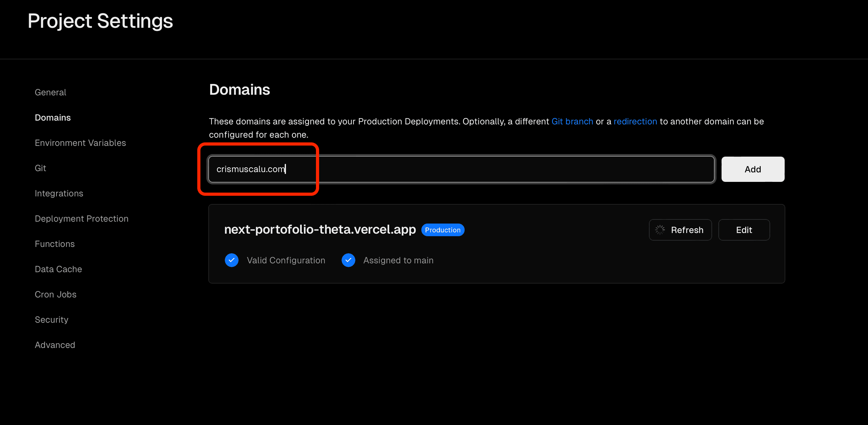Open the General settings section
Screen dimensions: 868x425
point(50,92)
